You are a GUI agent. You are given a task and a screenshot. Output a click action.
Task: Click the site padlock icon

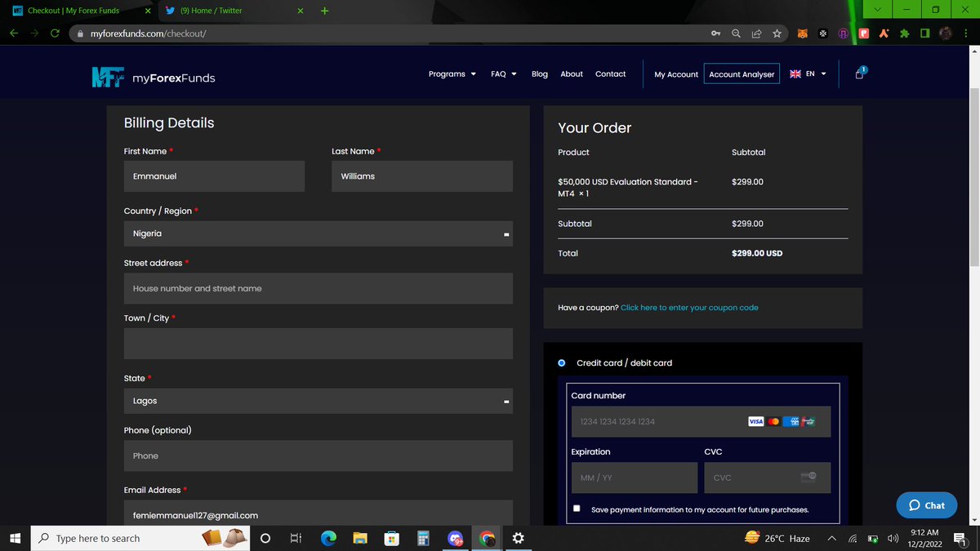[80, 34]
